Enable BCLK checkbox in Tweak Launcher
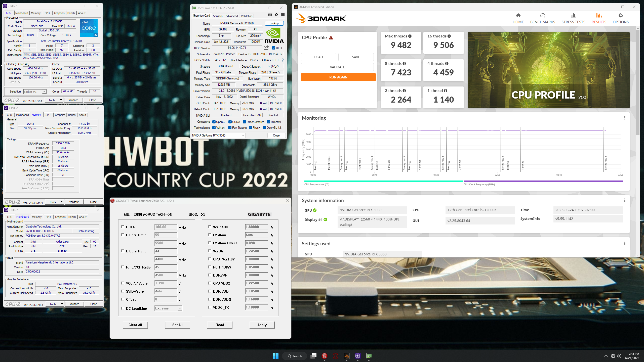 pyautogui.click(x=123, y=227)
